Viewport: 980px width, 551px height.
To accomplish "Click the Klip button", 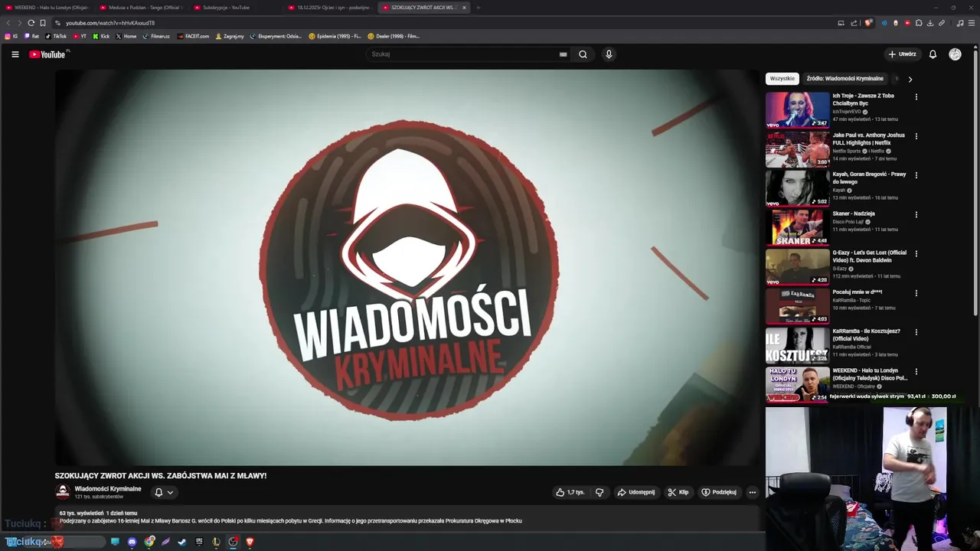I will [x=678, y=492].
